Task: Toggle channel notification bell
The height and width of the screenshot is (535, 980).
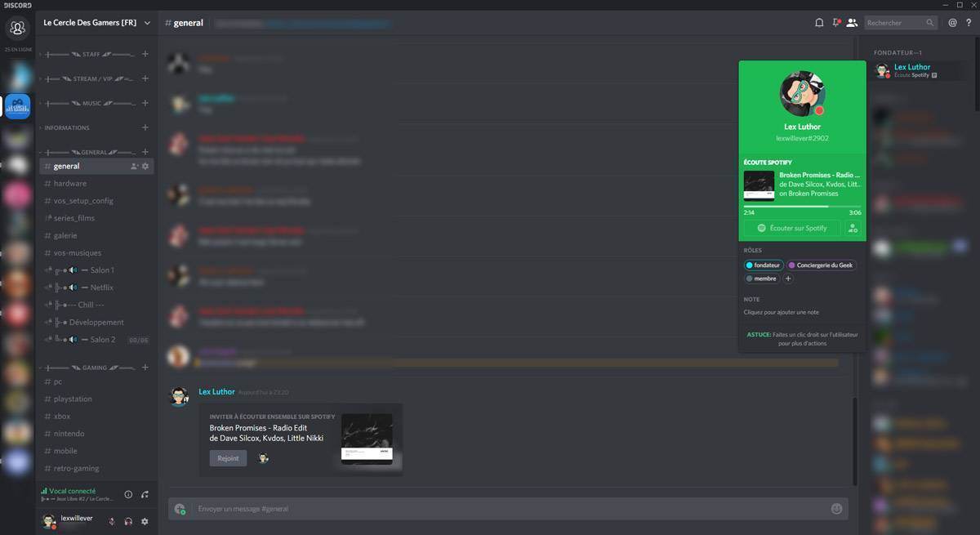Action: tap(819, 23)
